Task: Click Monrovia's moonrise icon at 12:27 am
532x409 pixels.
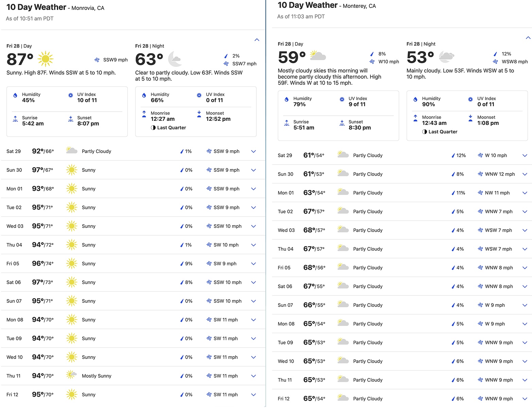Action: tap(144, 114)
